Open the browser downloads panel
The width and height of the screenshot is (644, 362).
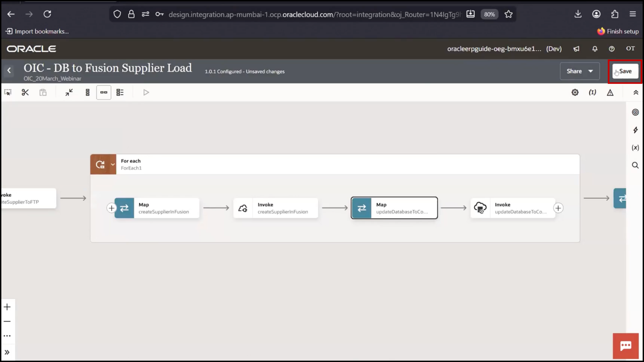click(x=578, y=14)
